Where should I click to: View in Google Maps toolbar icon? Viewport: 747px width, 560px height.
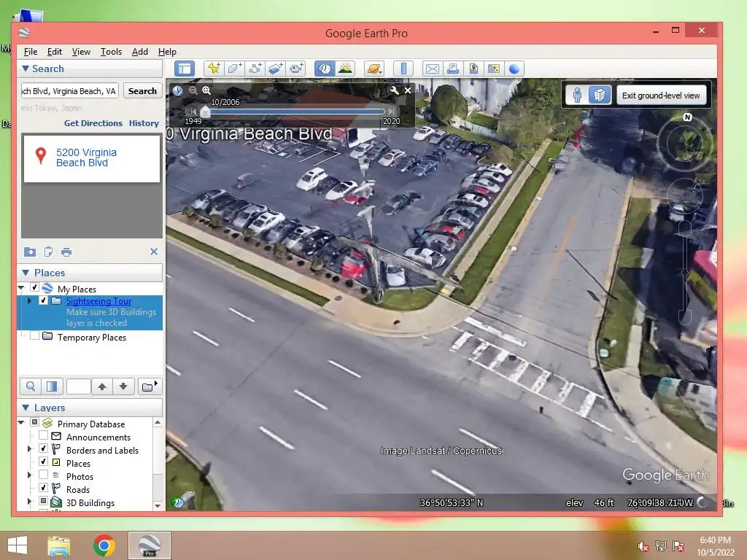pyautogui.click(x=494, y=69)
